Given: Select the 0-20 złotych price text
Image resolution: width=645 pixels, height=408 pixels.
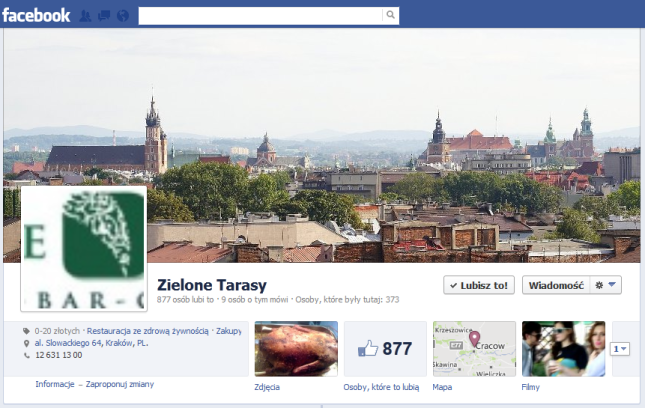Looking at the screenshot, I should coord(57,331).
